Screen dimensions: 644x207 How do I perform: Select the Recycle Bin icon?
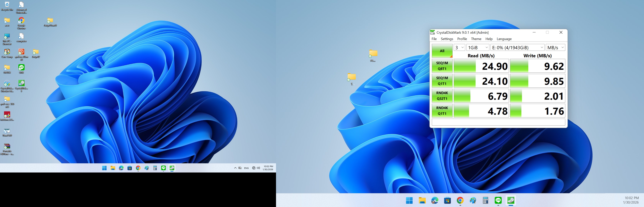tap(7, 6)
